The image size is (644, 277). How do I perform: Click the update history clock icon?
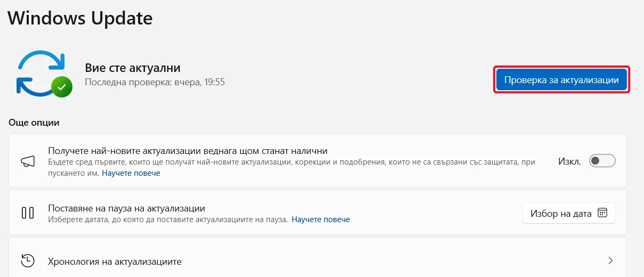pos(28,261)
